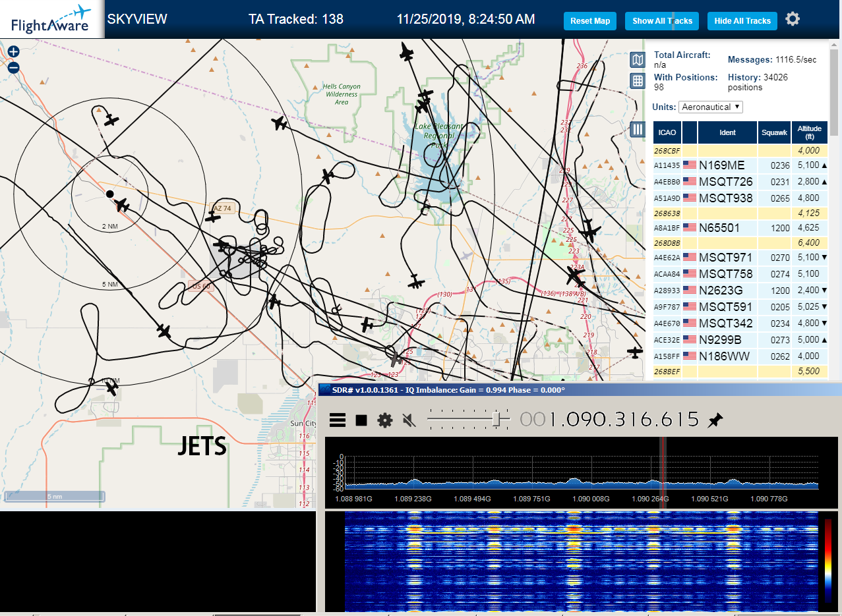Screen dimensions: 842x616
Task: Toggle the map grid icon
Action: point(638,81)
